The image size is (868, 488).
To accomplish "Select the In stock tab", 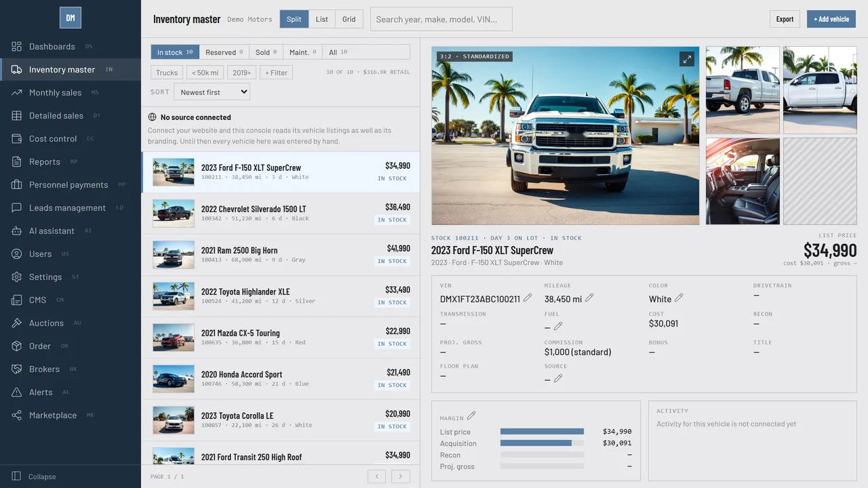I will point(175,52).
